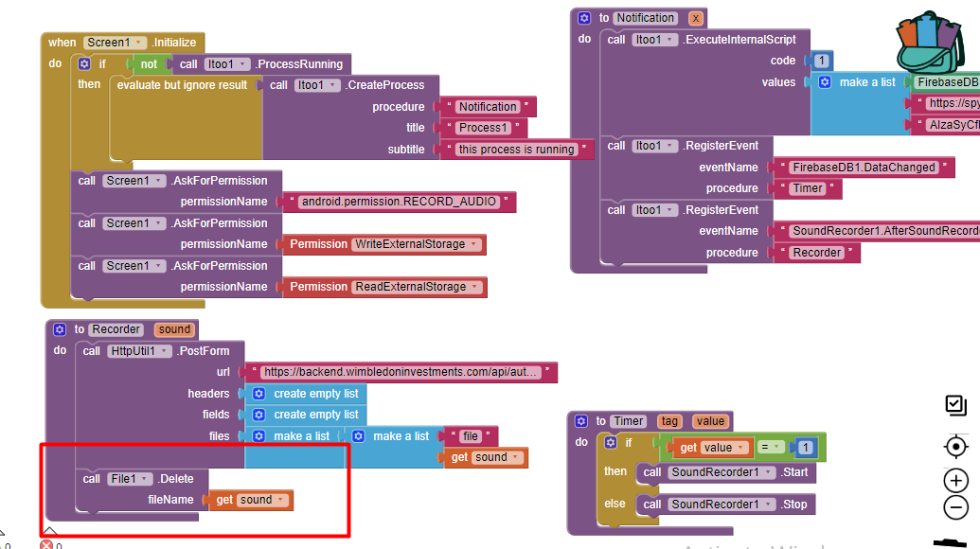Zoom out with the minus button

point(955,507)
